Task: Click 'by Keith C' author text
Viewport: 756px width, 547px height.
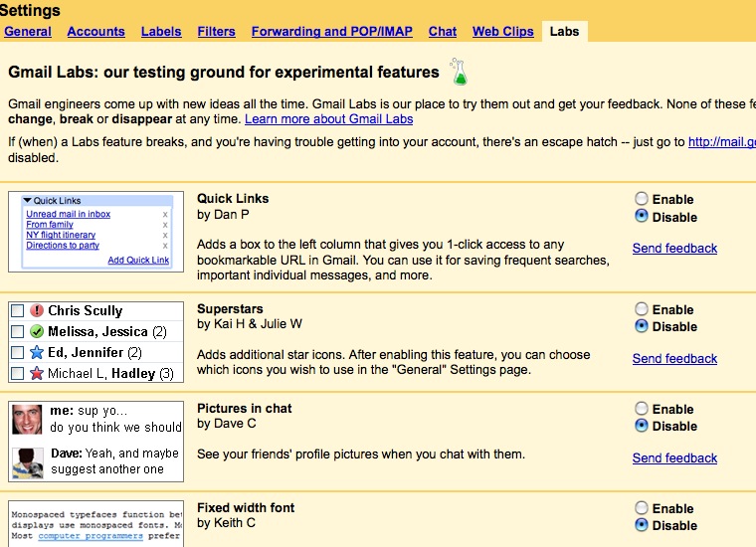Action: pyautogui.click(x=226, y=522)
